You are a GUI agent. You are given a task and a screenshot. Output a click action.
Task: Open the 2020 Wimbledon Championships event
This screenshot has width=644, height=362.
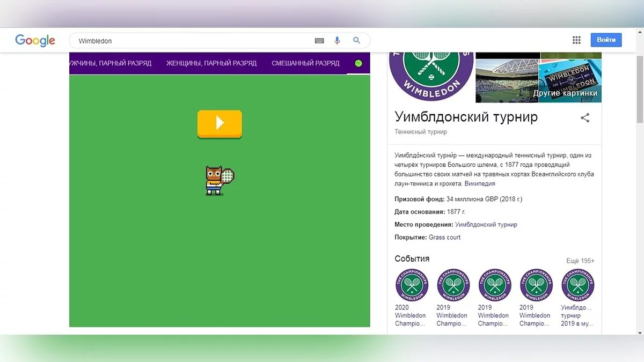(x=412, y=298)
